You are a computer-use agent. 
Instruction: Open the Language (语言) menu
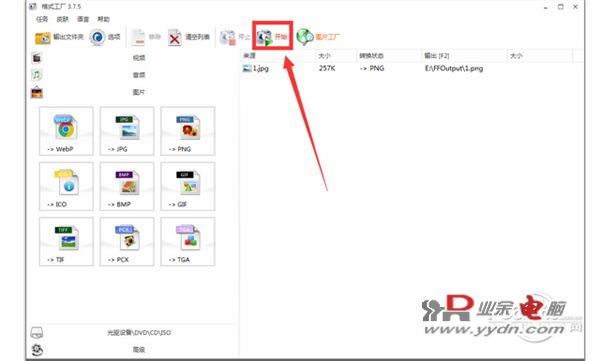(83, 19)
